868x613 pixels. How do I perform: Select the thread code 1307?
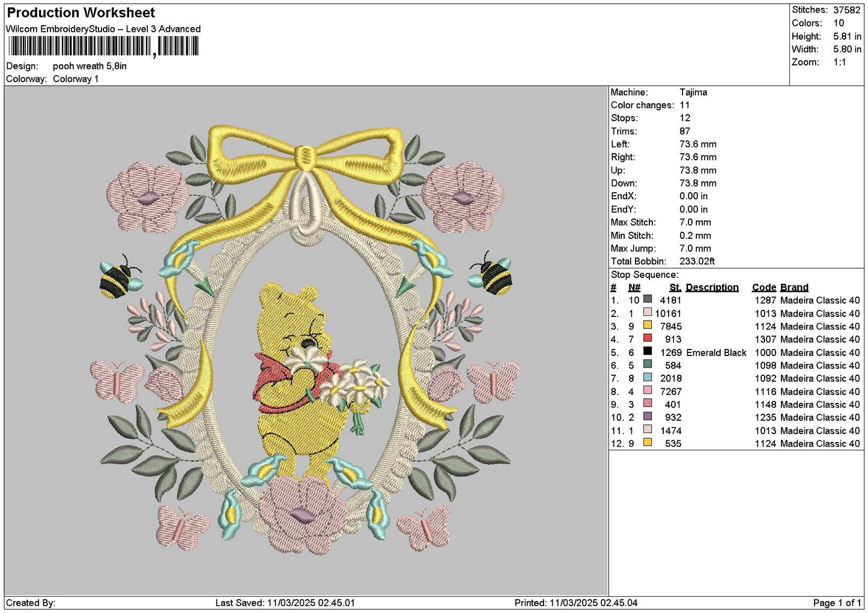click(x=766, y=339)
